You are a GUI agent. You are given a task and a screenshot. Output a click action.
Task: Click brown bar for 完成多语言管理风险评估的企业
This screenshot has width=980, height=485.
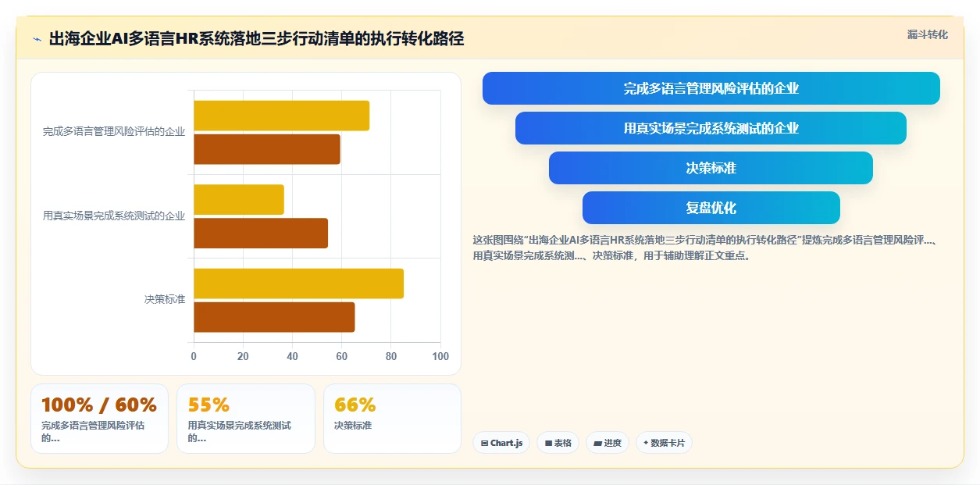coord(267,149)
